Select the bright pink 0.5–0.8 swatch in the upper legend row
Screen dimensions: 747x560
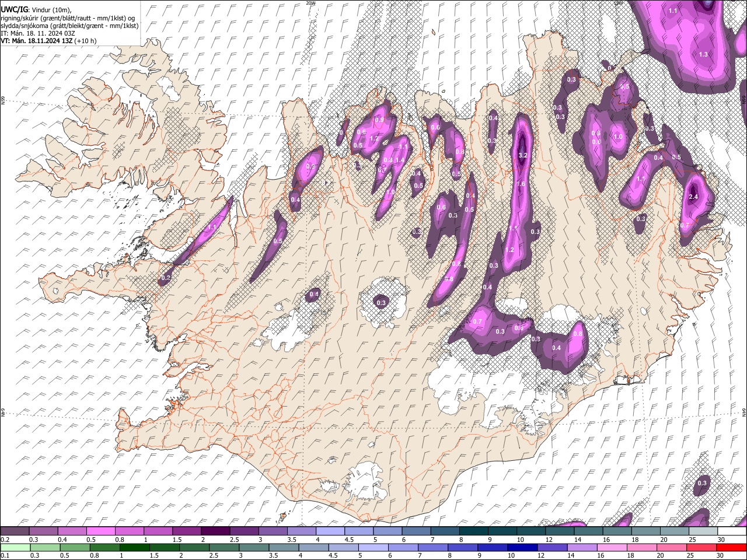coord(100,531)
